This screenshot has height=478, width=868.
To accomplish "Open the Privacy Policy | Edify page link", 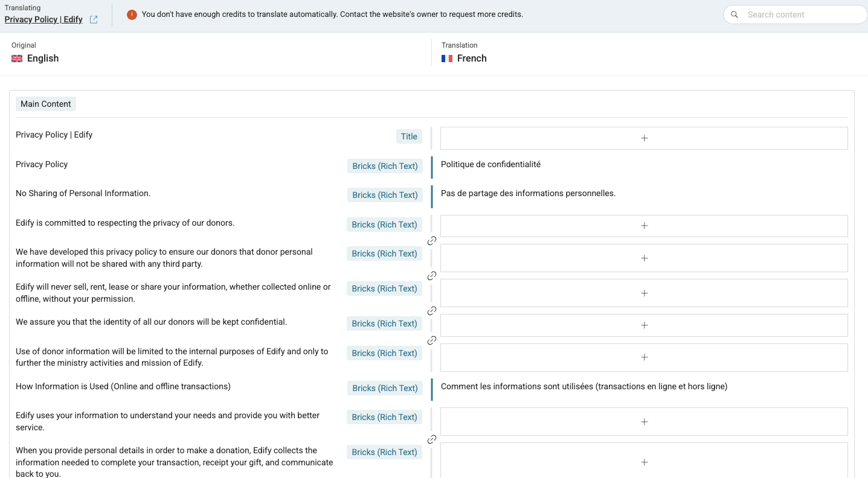I will point(43,19).
